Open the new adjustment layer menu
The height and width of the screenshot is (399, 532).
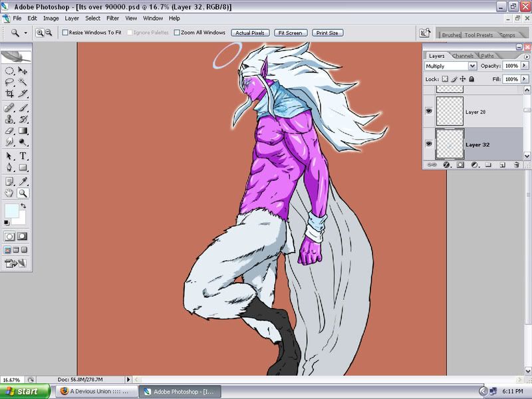[474, 165]
